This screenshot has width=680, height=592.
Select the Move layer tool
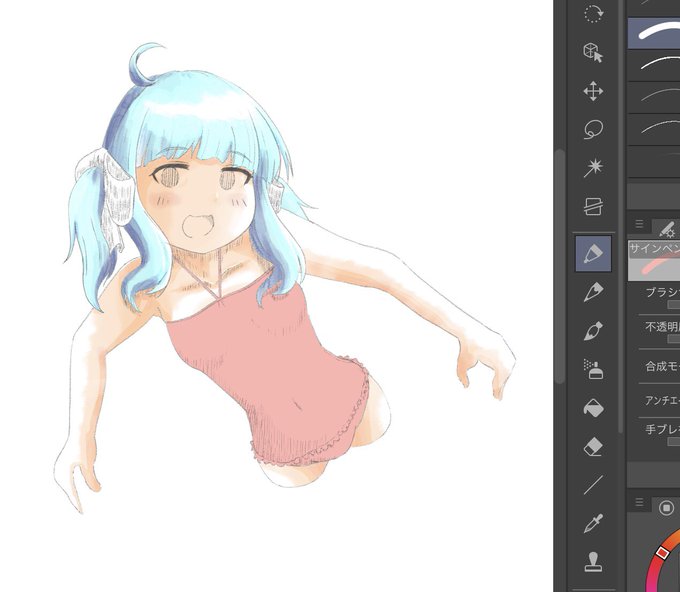click(x=593, y=91)
